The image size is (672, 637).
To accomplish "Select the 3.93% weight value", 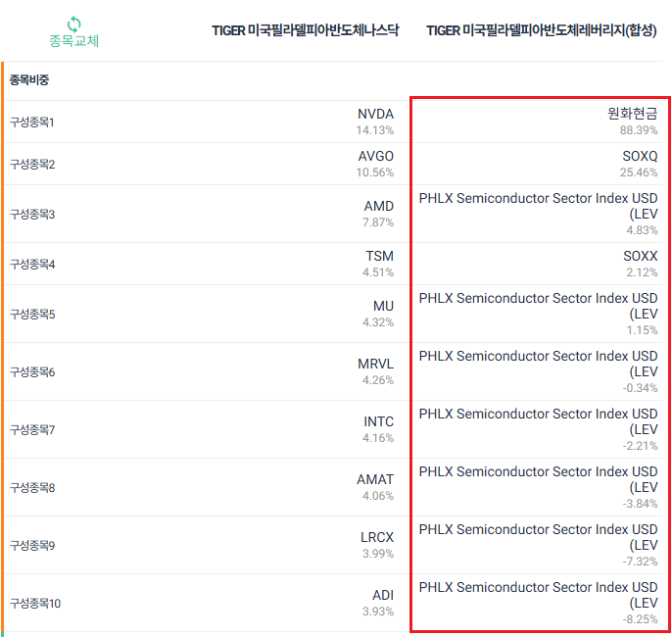I will (x=377, y=612).
